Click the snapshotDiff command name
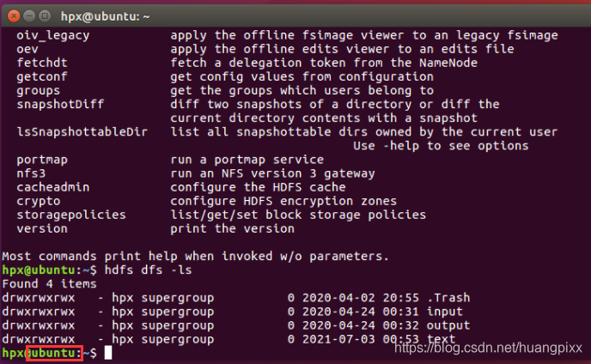 point(60,104)
